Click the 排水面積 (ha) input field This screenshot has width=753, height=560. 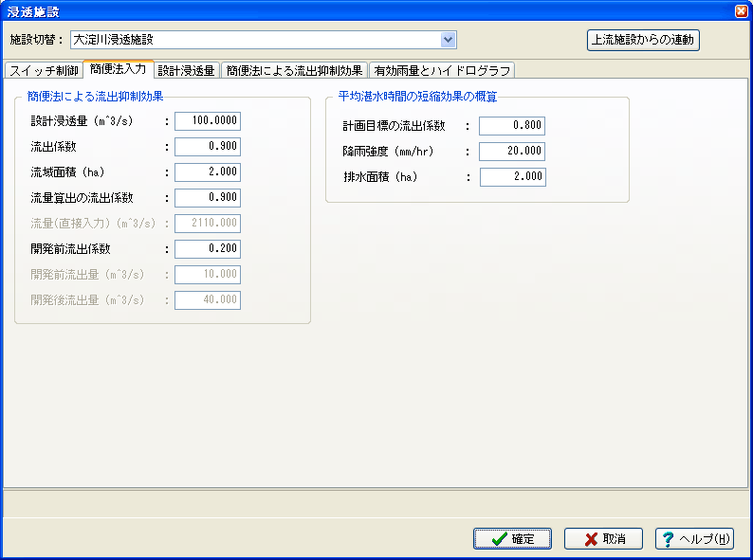point(513,176)
